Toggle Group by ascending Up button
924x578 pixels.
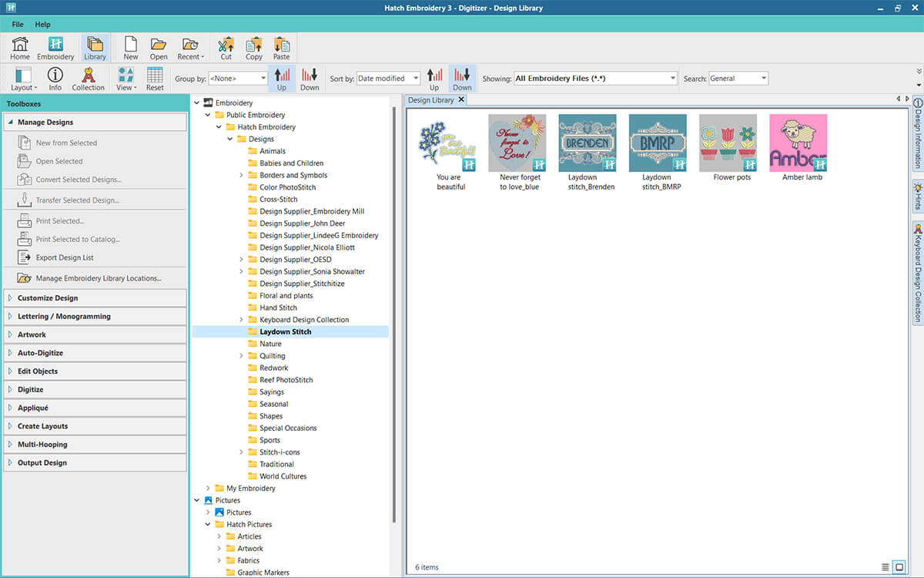click(282, 79)
